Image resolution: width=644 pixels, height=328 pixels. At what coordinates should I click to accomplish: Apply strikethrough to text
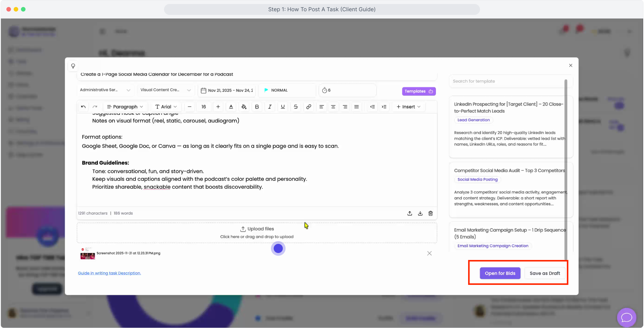tap(296, 107)
